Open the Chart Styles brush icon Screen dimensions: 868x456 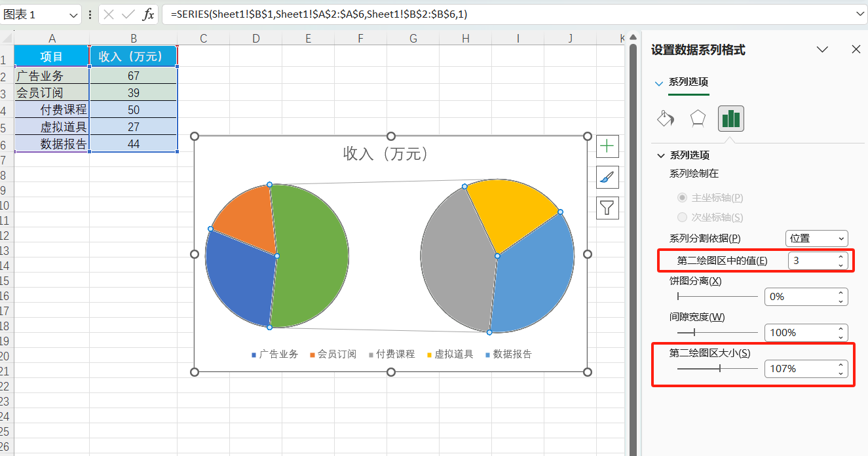(607, 177)
